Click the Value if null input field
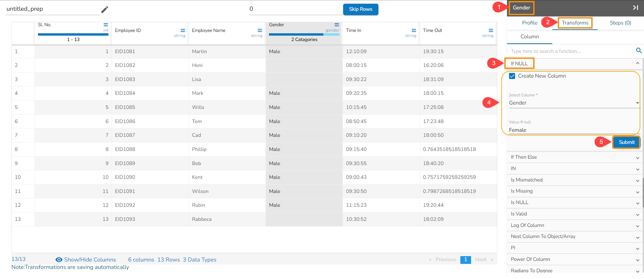 pos(573,130)
